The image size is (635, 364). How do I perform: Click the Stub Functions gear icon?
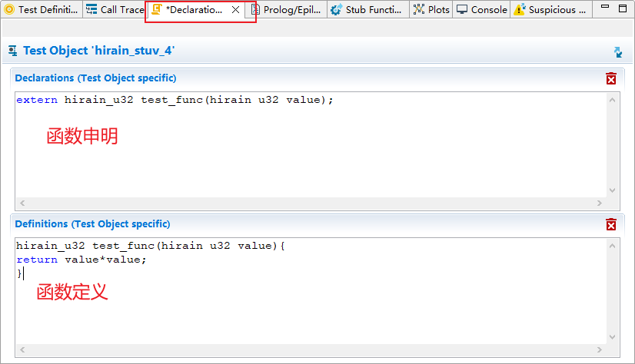pos(336,9)
